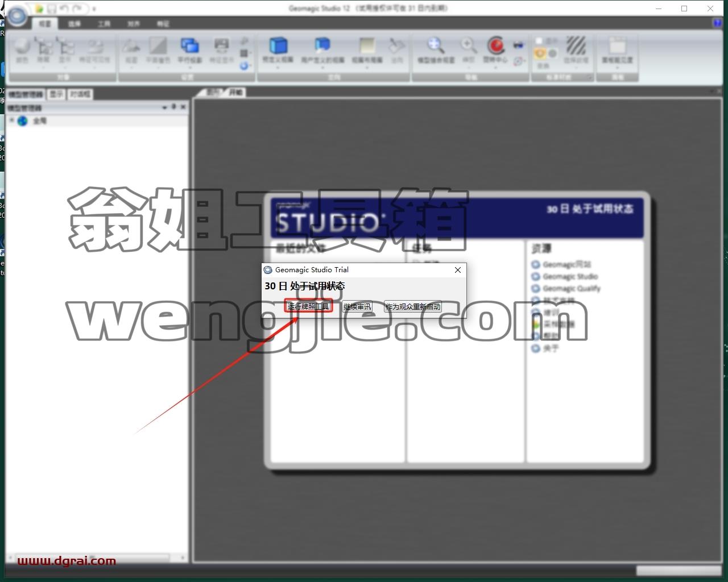Click the 运行牌照工具 button in trial dialog
This screenshot has height=582, width=728.
point(308,306)
